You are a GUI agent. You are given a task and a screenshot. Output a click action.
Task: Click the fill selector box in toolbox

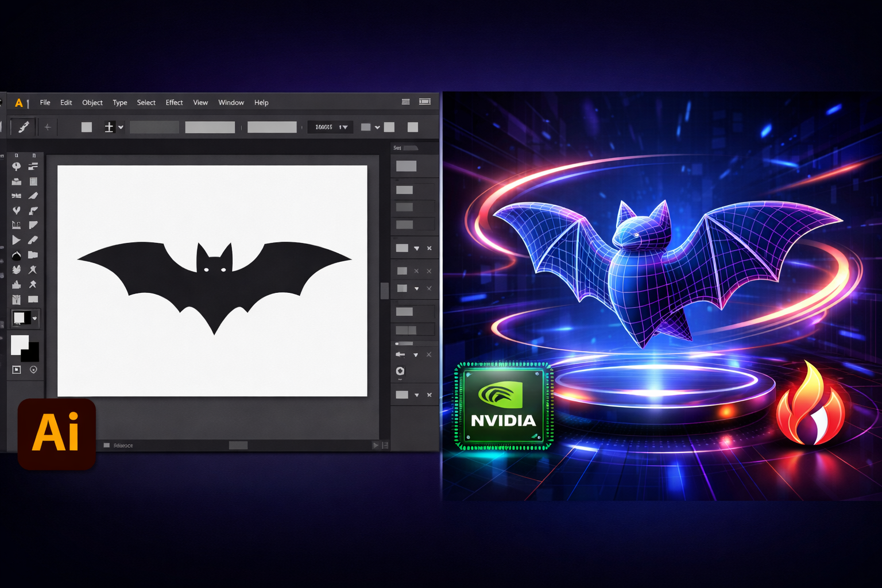pos(21,318)
